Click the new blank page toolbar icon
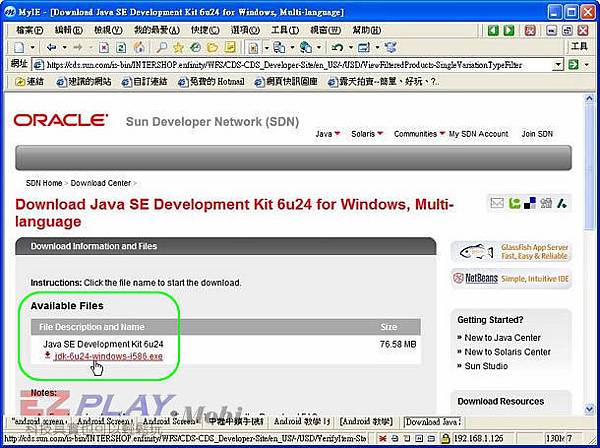 click(19, 47)
